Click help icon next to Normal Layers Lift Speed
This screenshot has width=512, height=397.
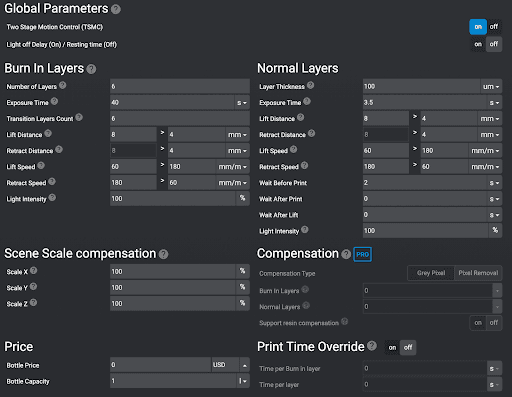[293, 149]
